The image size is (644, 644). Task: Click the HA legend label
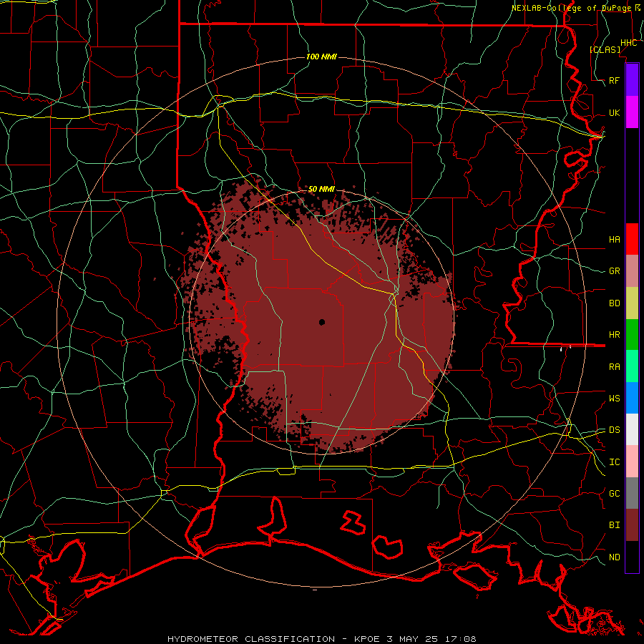pos(614,239)
